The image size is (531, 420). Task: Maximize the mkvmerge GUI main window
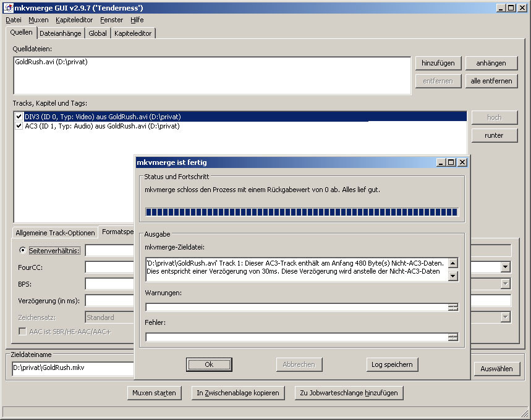511,8
